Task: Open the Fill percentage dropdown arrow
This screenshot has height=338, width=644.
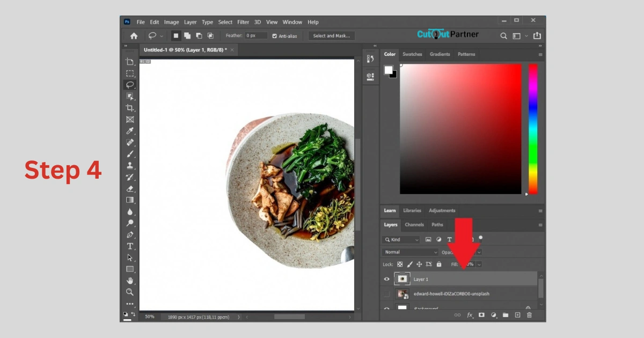Action: 479,264
